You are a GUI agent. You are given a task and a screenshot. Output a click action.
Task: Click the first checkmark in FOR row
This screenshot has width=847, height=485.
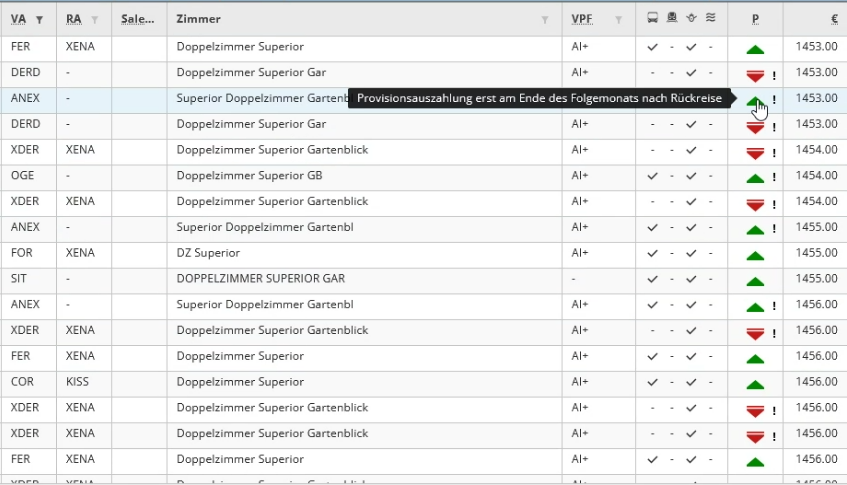pos(653,253)
